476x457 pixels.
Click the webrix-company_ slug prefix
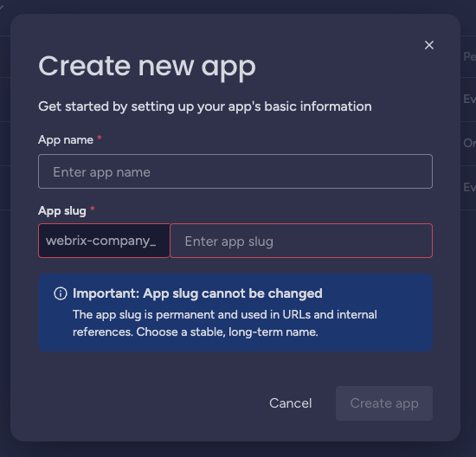(104, 241)
